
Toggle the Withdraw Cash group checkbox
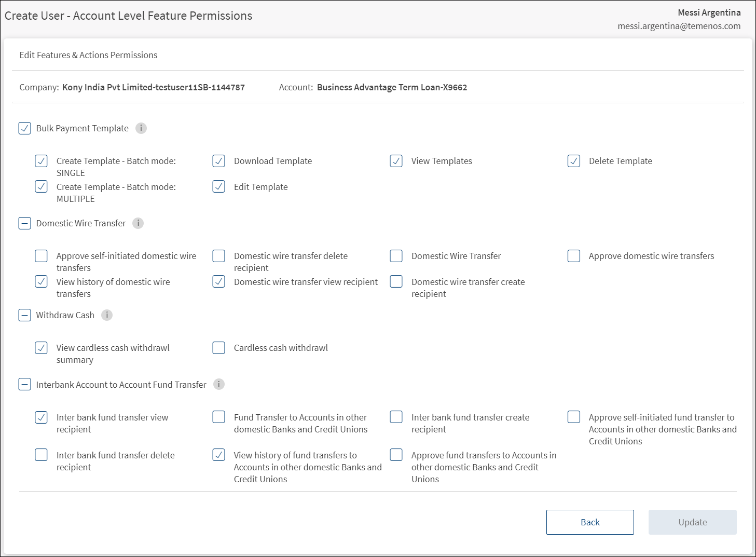[25, 315]
